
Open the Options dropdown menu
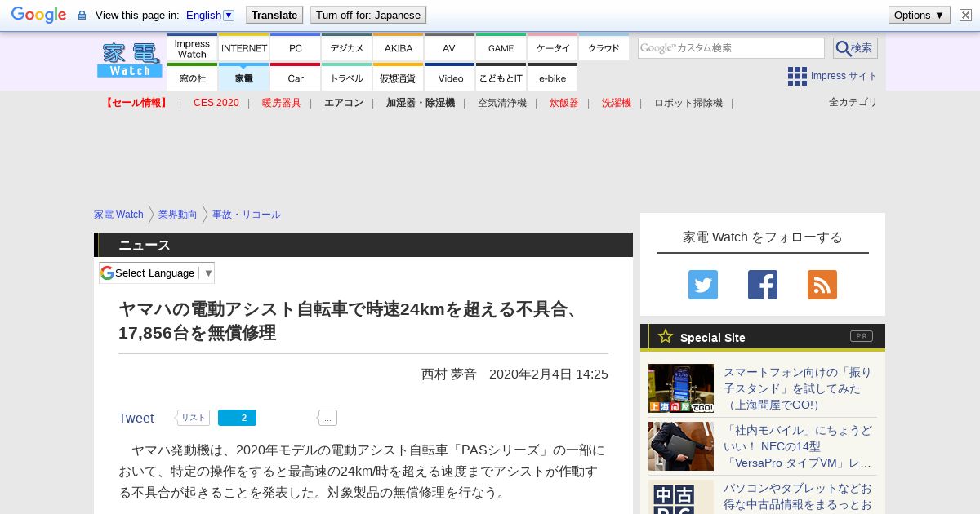click(919, 15)
